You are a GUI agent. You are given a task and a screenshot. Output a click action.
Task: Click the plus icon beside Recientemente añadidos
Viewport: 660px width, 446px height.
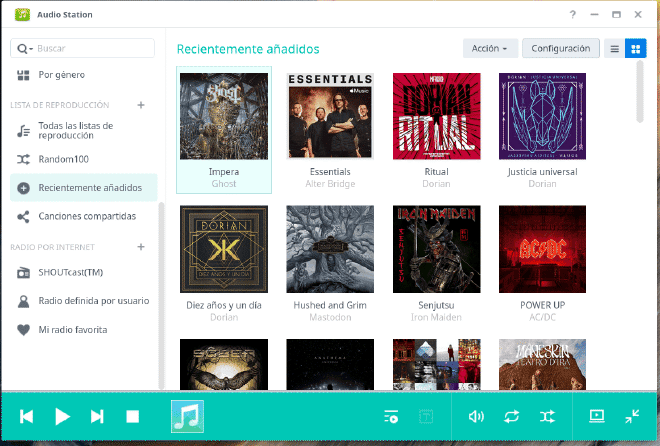tap(23, 188)
